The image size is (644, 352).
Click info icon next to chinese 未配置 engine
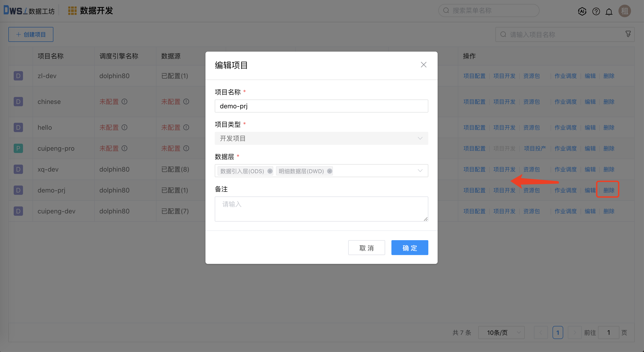124,102
